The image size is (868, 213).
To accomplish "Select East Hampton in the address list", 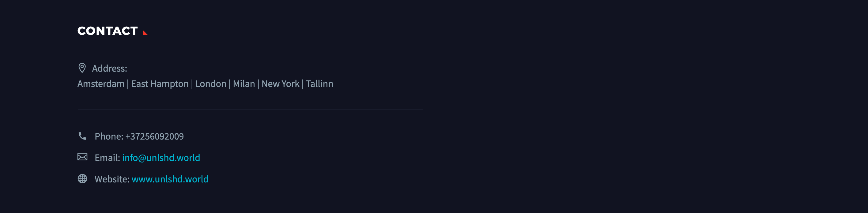I will click(160, 84).
